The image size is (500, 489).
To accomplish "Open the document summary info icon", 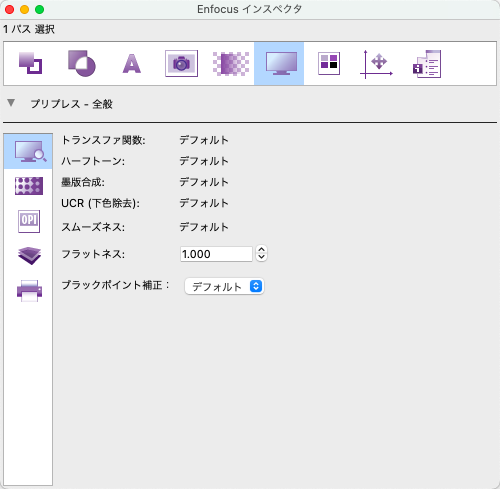I will (x=427, y=64).
